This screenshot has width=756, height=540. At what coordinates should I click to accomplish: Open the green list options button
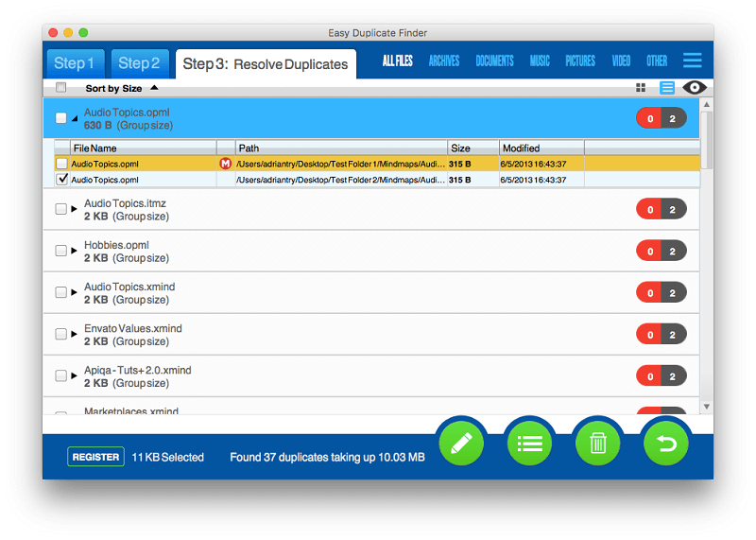point(529,444)
